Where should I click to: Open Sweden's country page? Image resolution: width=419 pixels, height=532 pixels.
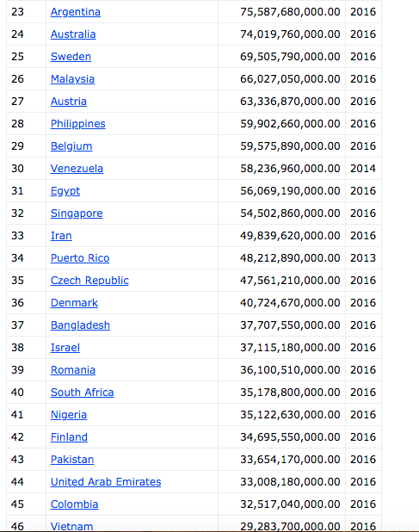(71, 57)
